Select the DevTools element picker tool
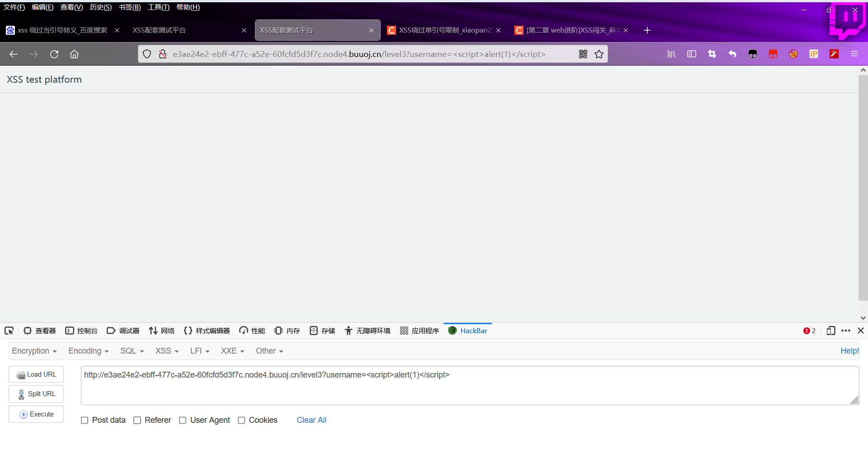The height and width of the screenshot is (468, 868). click(9, 331)
